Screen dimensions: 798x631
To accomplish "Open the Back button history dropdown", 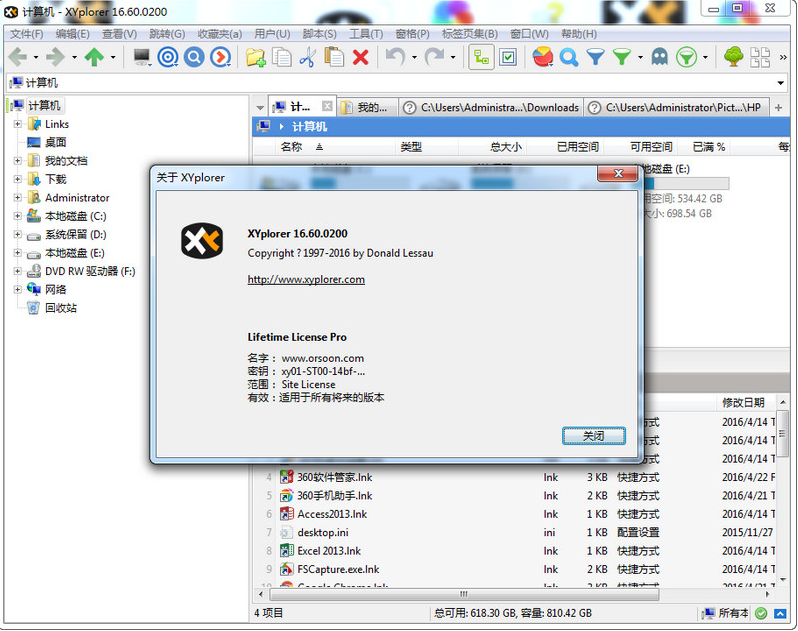I will click(36, 58).
